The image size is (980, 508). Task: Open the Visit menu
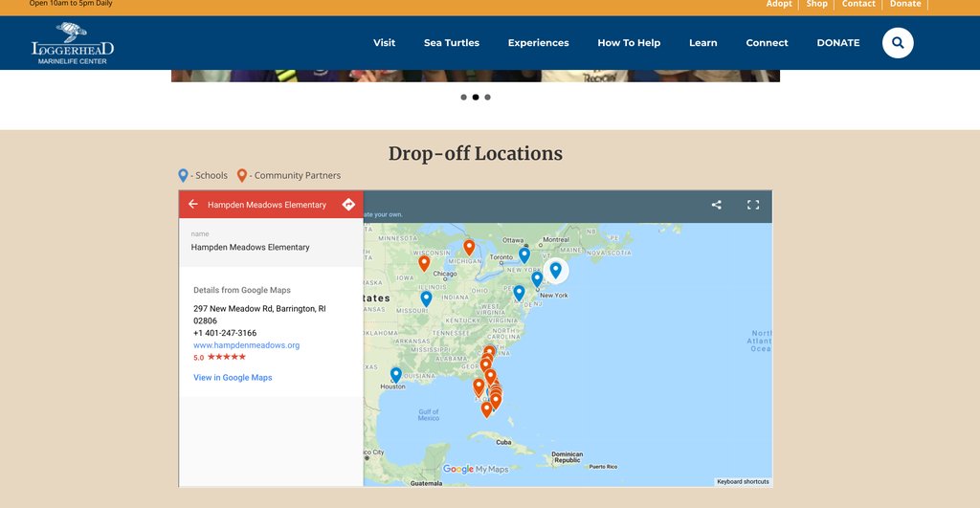(x=385, y=42)
